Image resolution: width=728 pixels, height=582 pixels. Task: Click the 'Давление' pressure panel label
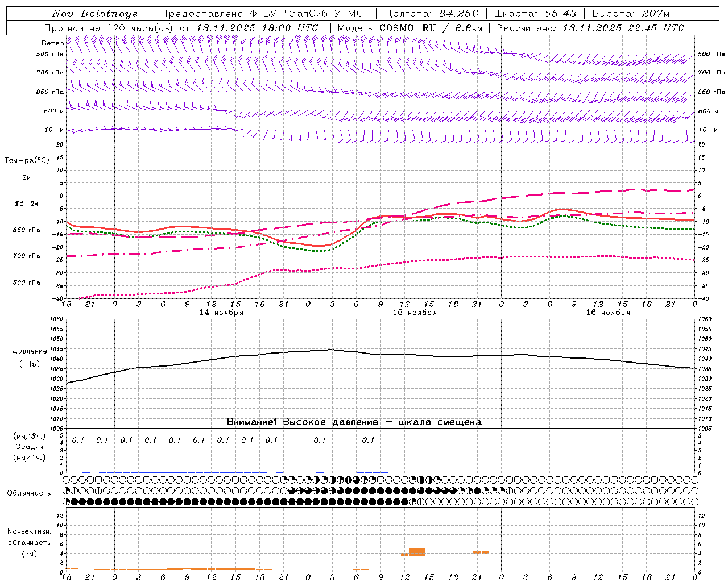click(x=30, y=351)
